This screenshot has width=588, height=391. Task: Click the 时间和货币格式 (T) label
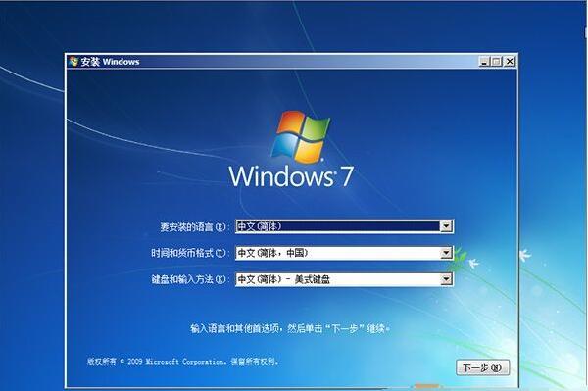190,254
